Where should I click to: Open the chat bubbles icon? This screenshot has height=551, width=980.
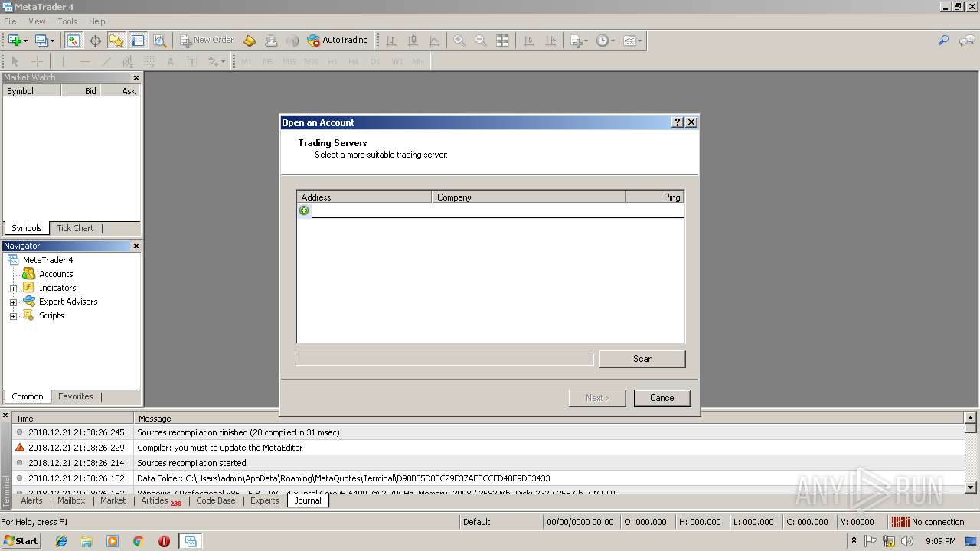[x=966, y=41]
